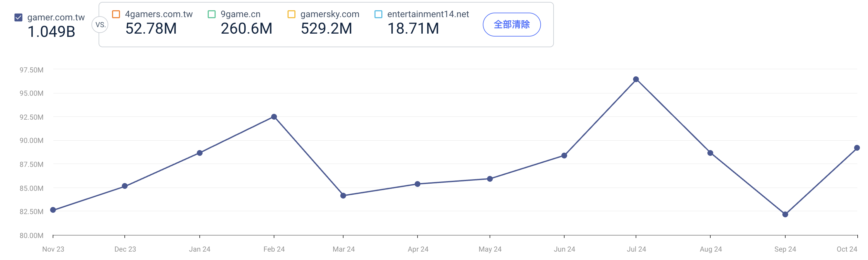
Task: Click the 18.71M value
Action: [x=413, y=28]
